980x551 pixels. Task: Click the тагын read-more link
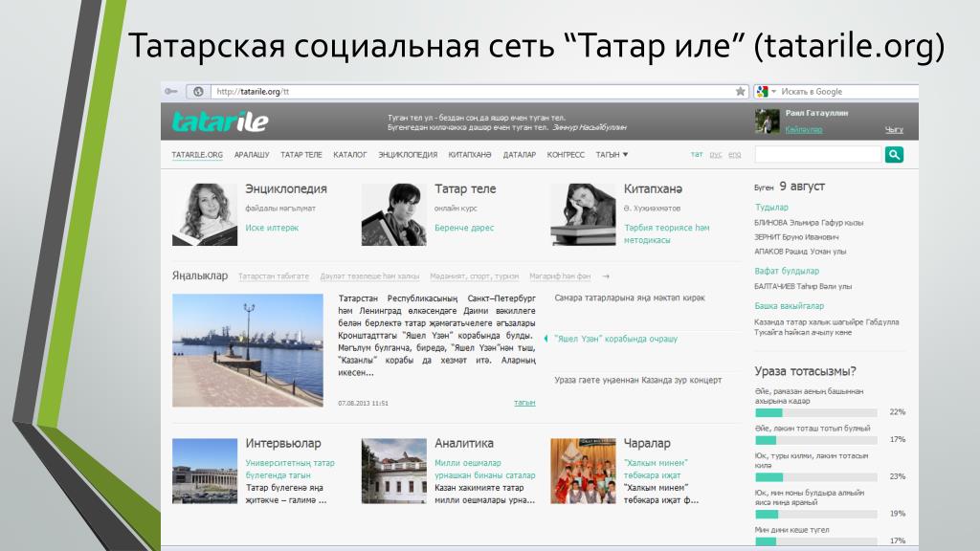click(524, 403)
